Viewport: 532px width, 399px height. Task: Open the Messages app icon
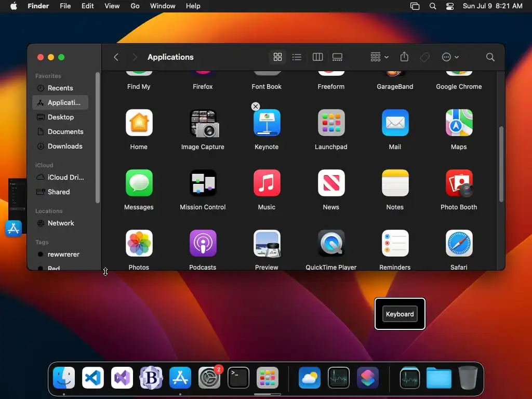point(139,183)
